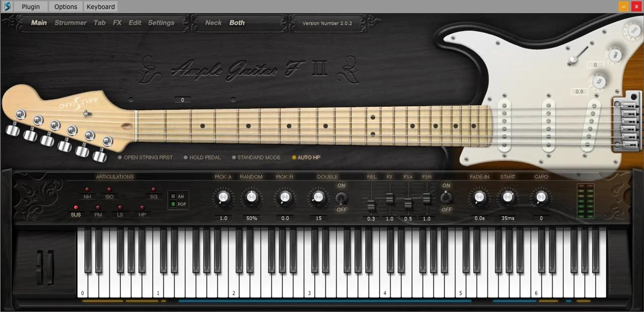Toggle the NH articulation LED

88,190
